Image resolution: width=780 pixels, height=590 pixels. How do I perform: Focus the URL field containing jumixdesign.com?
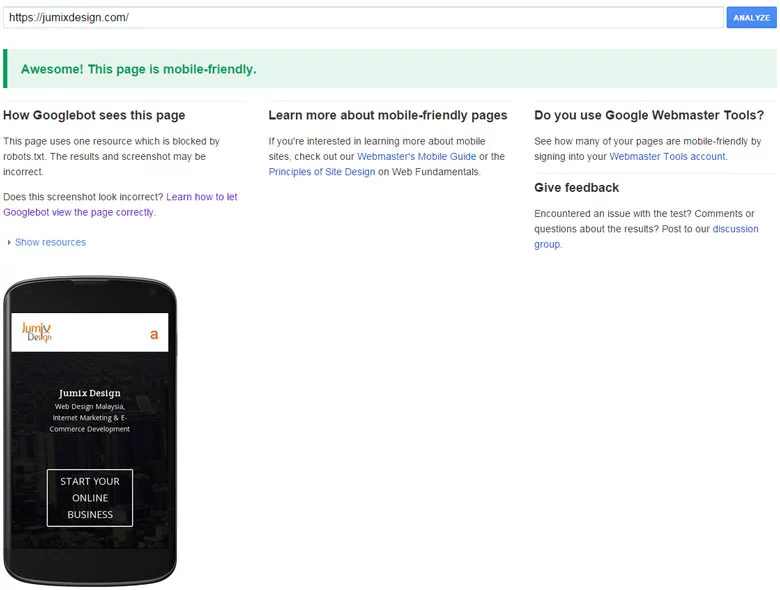363,17
